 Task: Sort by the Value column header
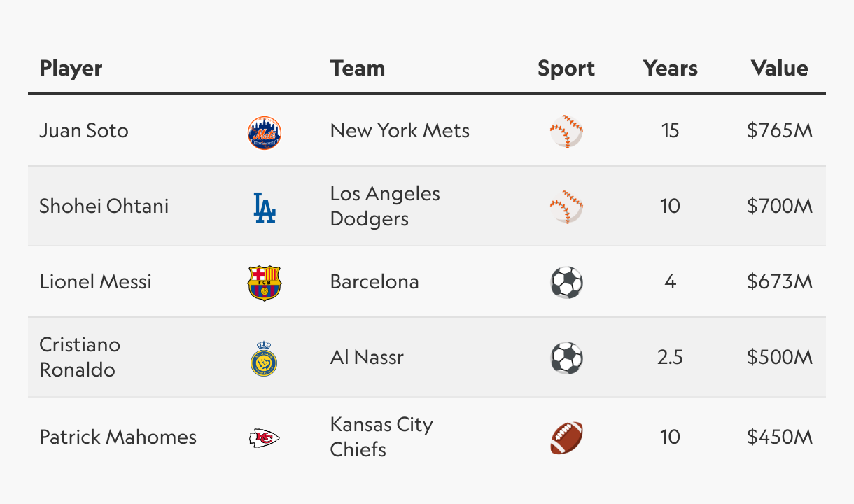pyautogui.click(x=779, y=69)
